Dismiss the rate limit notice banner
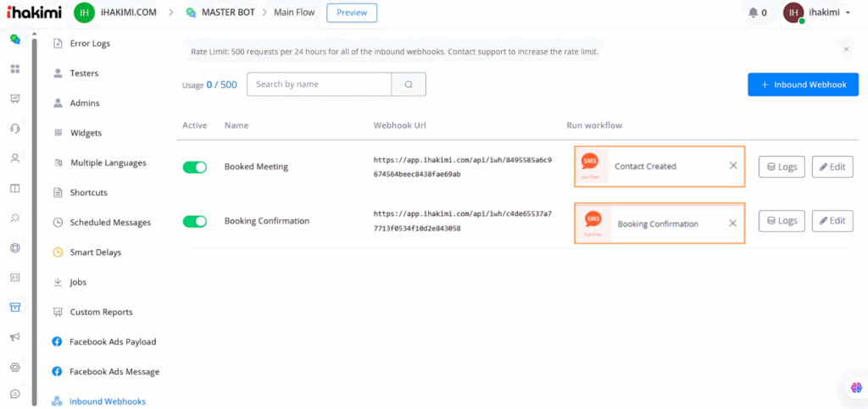Image resolution: width=868 pixels, height=409 pixels. (846, 50)
